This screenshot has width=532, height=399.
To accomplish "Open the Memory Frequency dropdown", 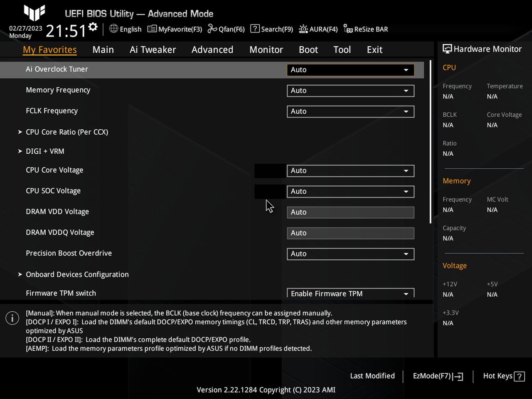I will click(x=350, y=91).
